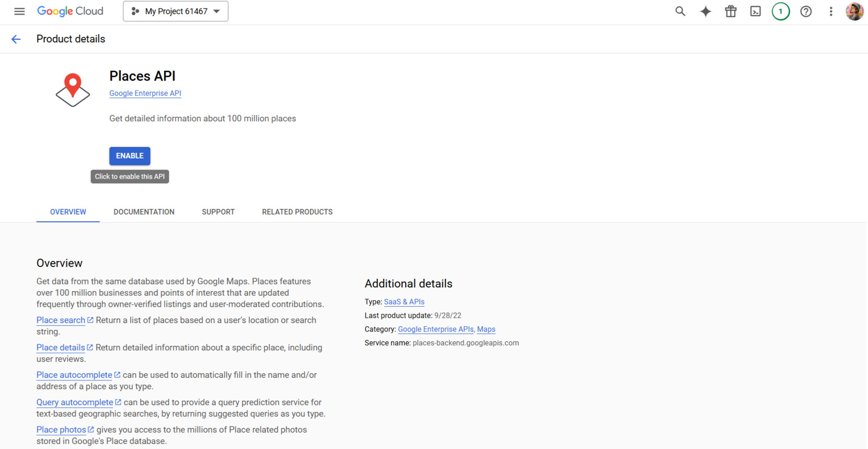Follow the Place search link

(61, 320)
